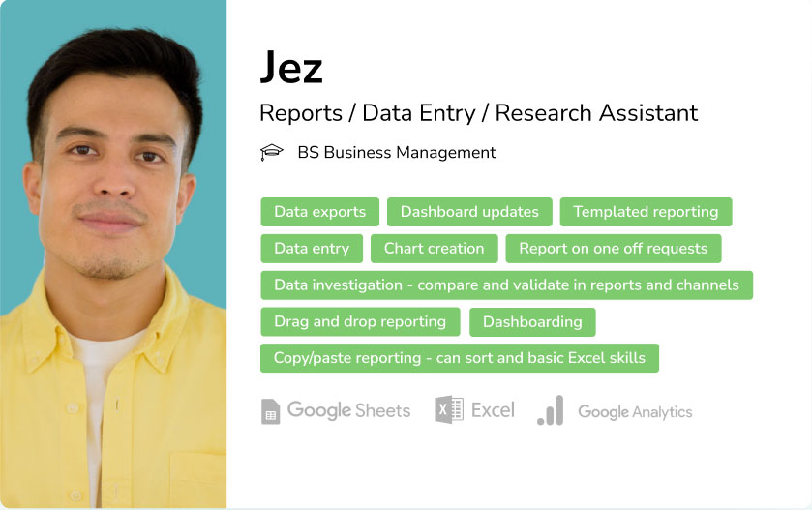This screenshot has height=510, width=812.
Task: Click the name heading Jez
Action: click(291, 68)
